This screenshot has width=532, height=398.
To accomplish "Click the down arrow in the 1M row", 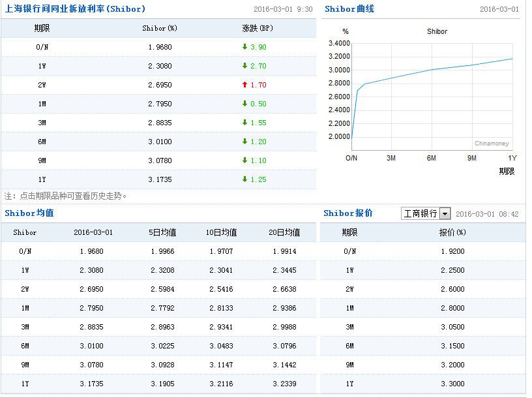I will pos(244,104).
